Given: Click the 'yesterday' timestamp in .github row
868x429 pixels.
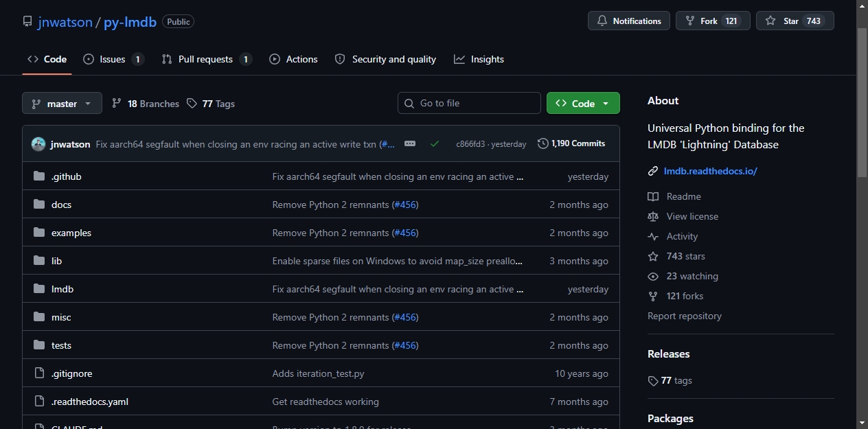Looking at the screenshot, I should [x=588, y=176].
